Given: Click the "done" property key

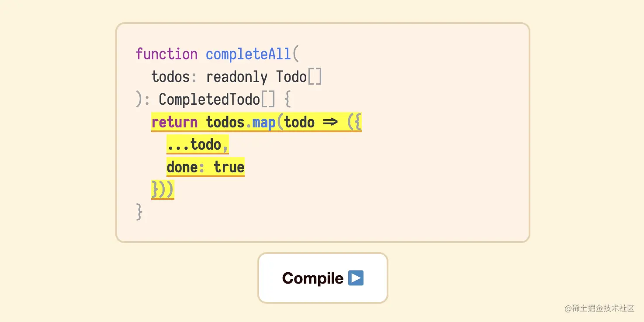Looking at the screenshot, I should tap(182, 167).
